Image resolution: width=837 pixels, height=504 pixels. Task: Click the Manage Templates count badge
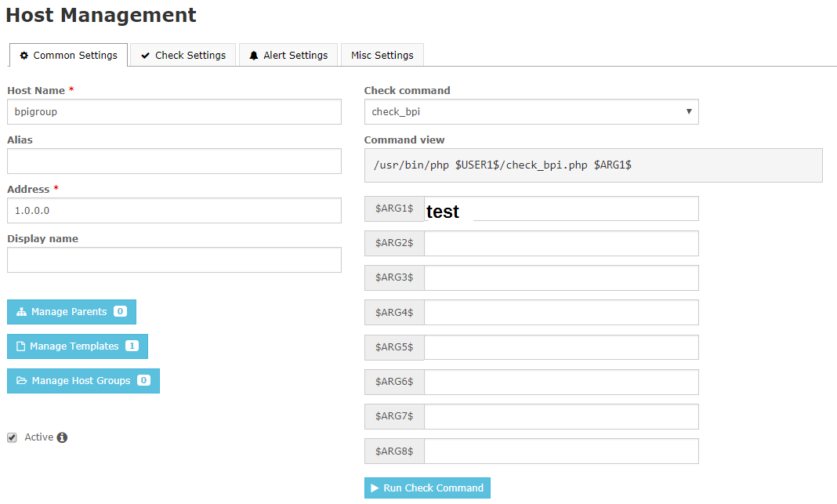click(132, 346)
